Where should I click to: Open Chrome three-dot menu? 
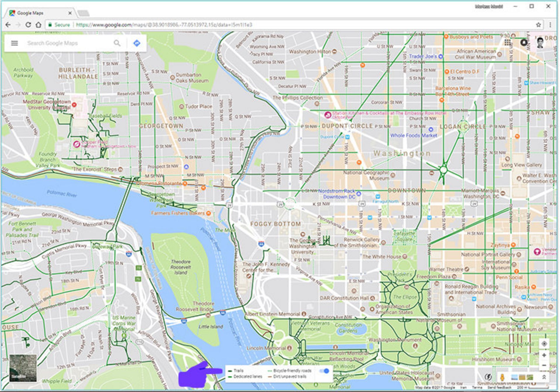(550, 25)
